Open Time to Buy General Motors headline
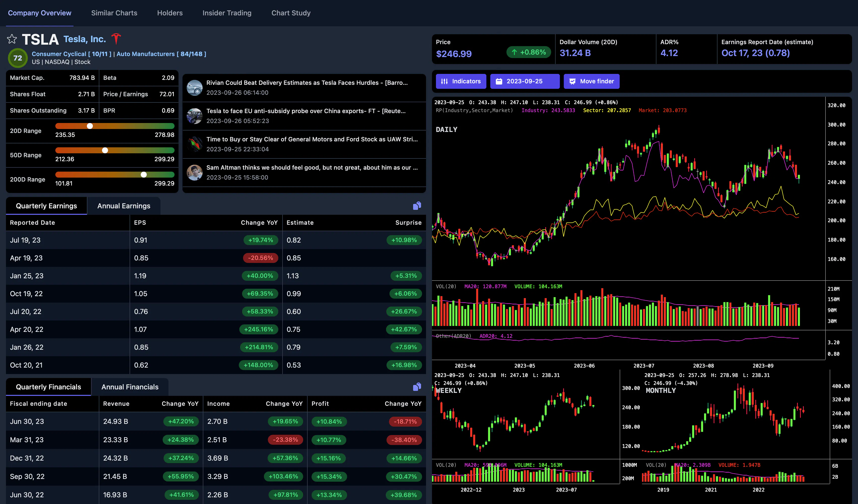 coord(312,139)
